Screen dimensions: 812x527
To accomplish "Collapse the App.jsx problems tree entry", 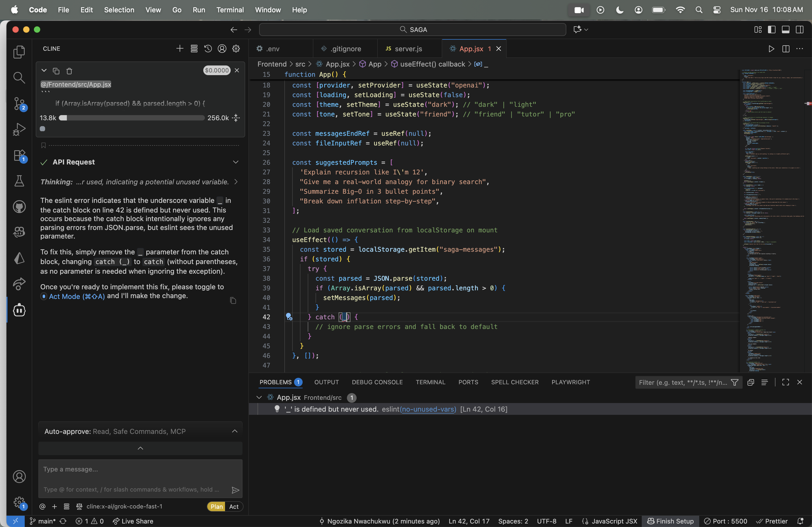I will (x=259, y=397).
